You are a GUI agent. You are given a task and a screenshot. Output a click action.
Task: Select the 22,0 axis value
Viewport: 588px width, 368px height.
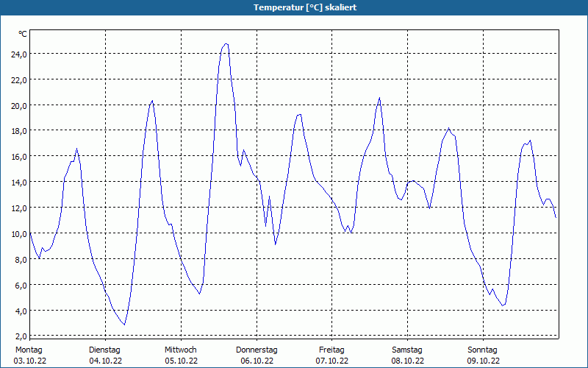click(19, 79)
